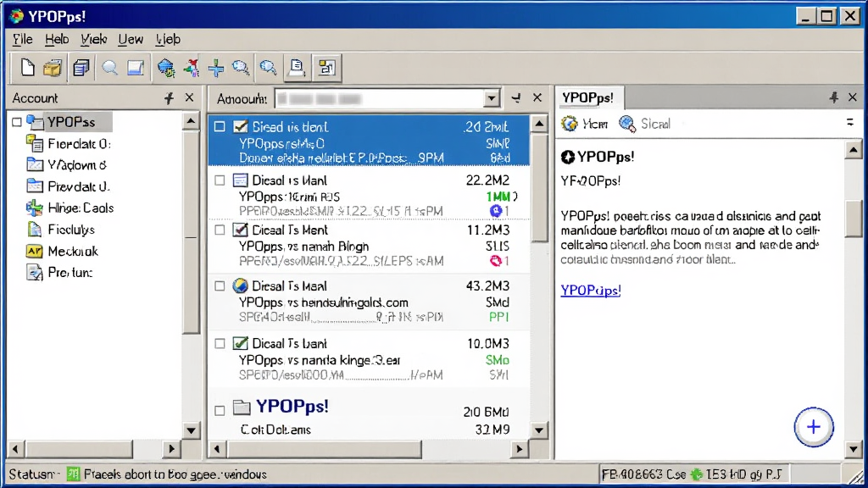Tick the checkbox for the 22.2M2 message

click(x=220, y=180)
